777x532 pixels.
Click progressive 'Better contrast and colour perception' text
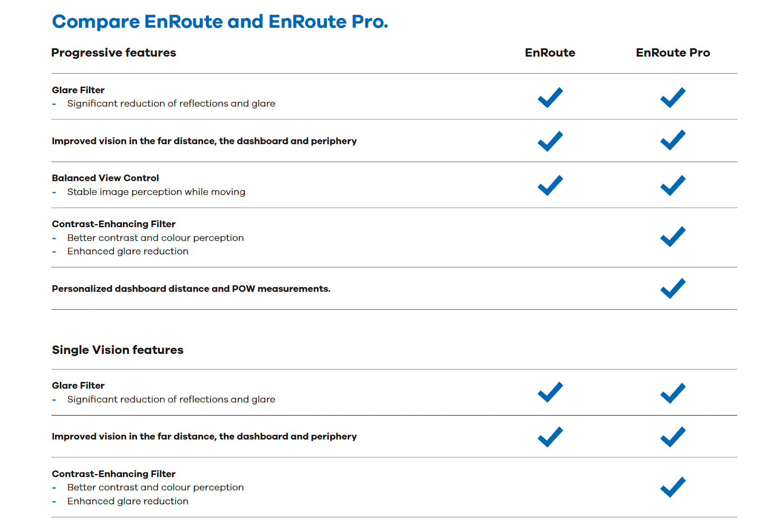155,238
